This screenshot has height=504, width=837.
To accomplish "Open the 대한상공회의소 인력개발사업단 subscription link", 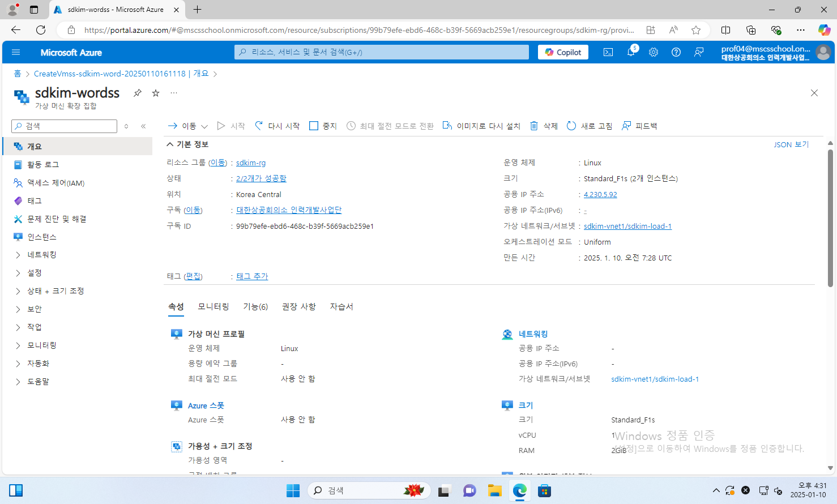I will [x=289, y=210].
